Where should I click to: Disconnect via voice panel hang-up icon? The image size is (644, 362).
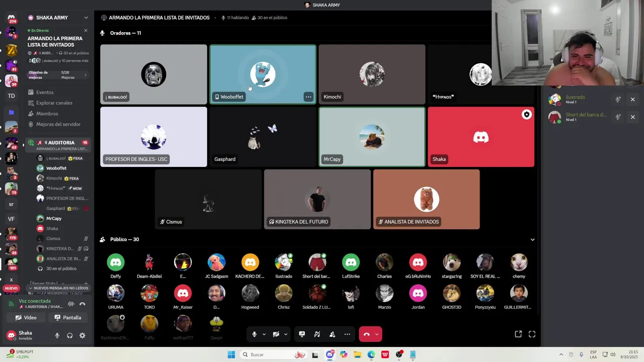point(83,304)
